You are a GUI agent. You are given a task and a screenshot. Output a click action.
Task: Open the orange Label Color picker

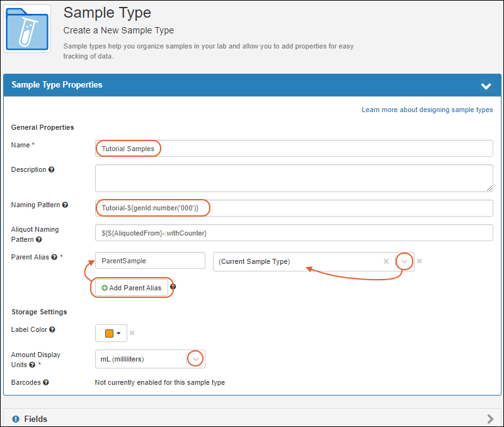pos(112,333)
